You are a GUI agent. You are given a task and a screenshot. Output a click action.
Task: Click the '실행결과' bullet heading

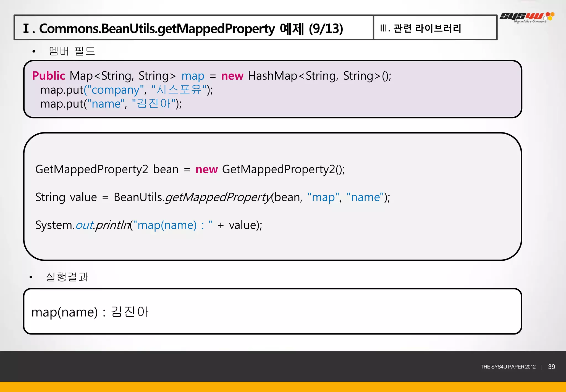coord(67,277)
